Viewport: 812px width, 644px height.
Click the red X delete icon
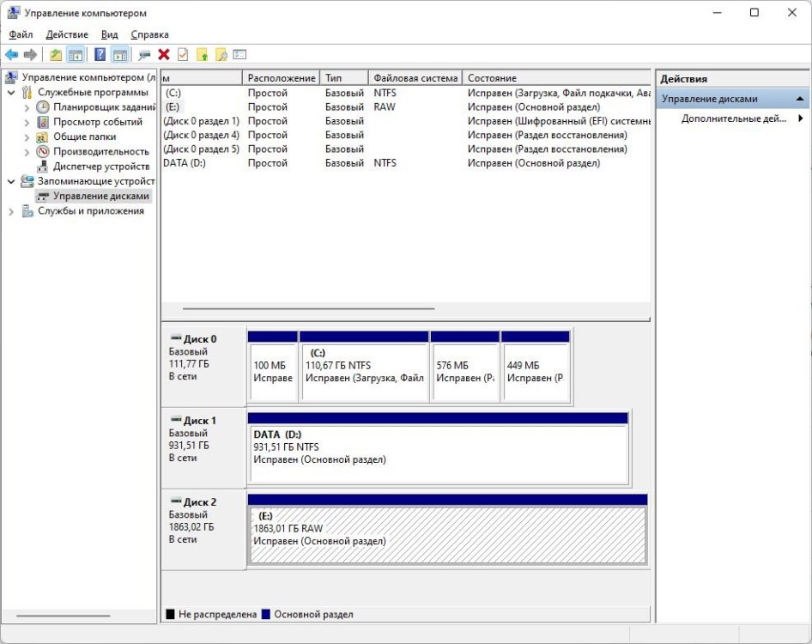click(163, 55)
